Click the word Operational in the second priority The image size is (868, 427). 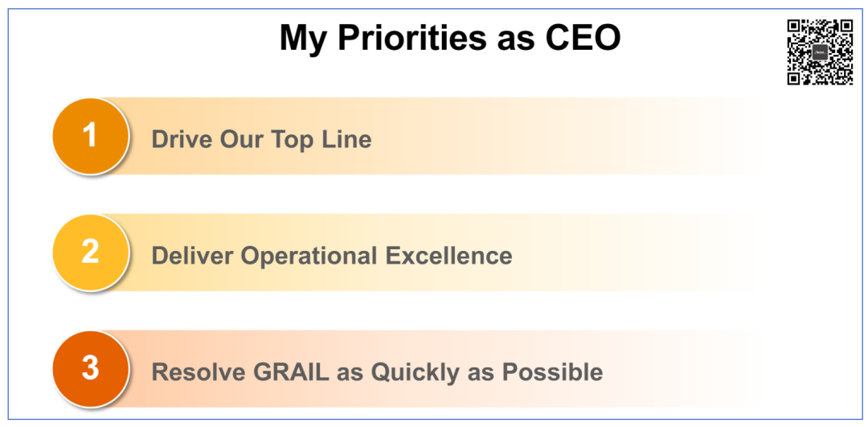click(309, 256)
